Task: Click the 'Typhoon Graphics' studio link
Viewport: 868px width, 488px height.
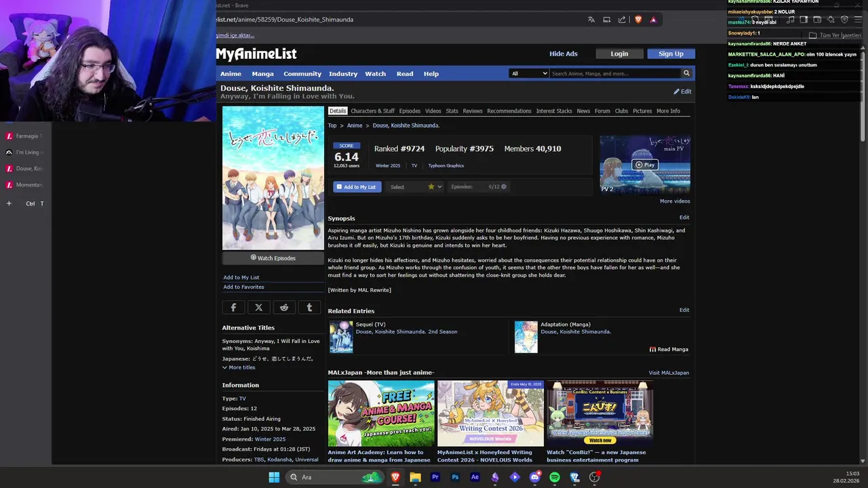Action: 446,166
